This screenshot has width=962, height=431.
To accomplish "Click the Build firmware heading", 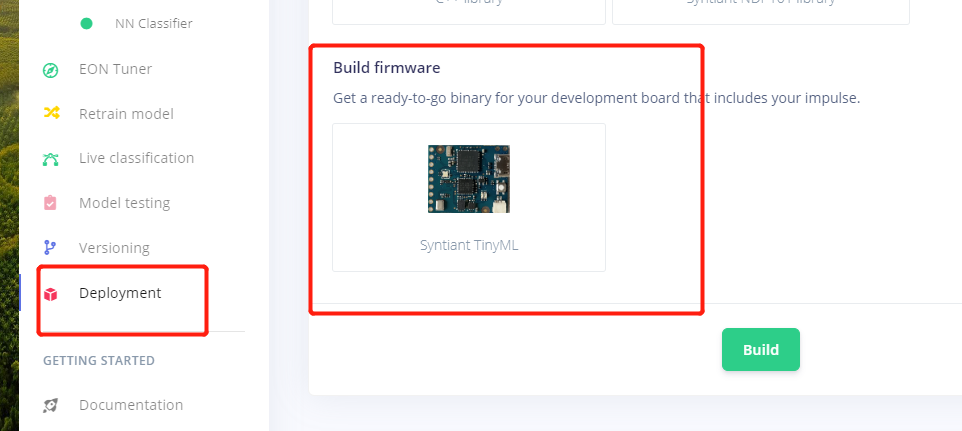I will (387, 67).
